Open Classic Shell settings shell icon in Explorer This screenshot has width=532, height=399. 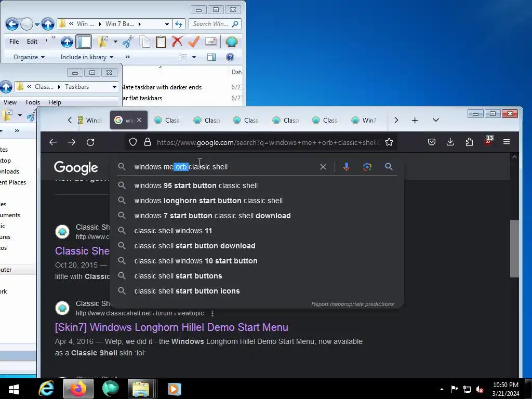click(231, 42)
